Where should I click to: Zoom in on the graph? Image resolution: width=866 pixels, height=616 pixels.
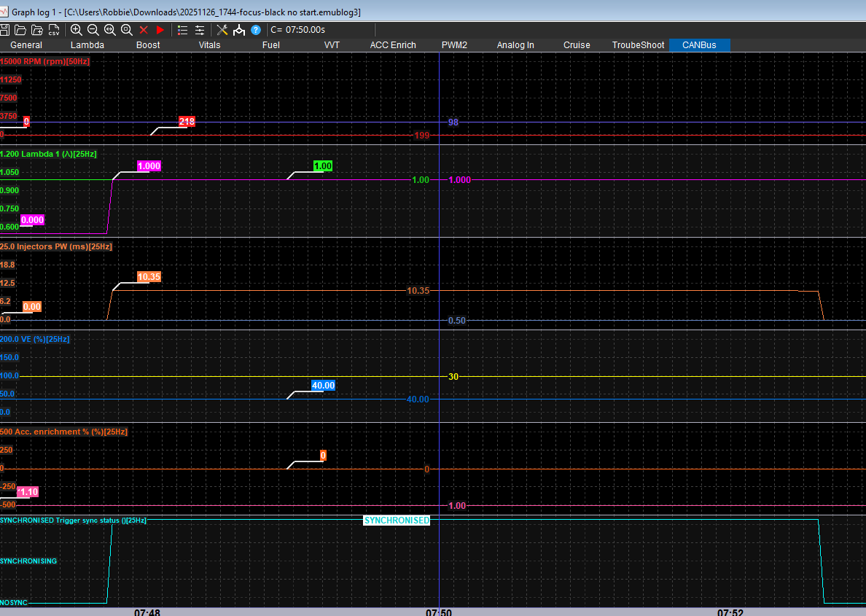[x=77, y=30]
